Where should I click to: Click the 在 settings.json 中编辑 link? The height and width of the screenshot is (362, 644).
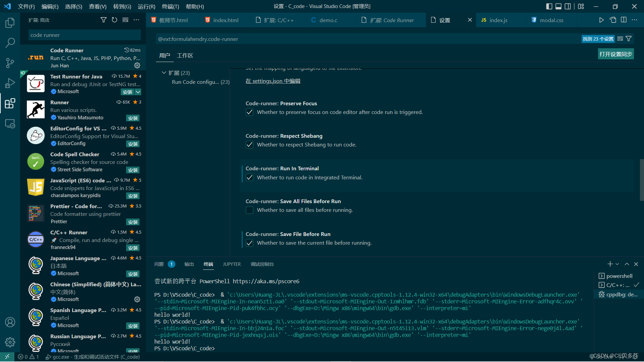[x=273, y=81]
